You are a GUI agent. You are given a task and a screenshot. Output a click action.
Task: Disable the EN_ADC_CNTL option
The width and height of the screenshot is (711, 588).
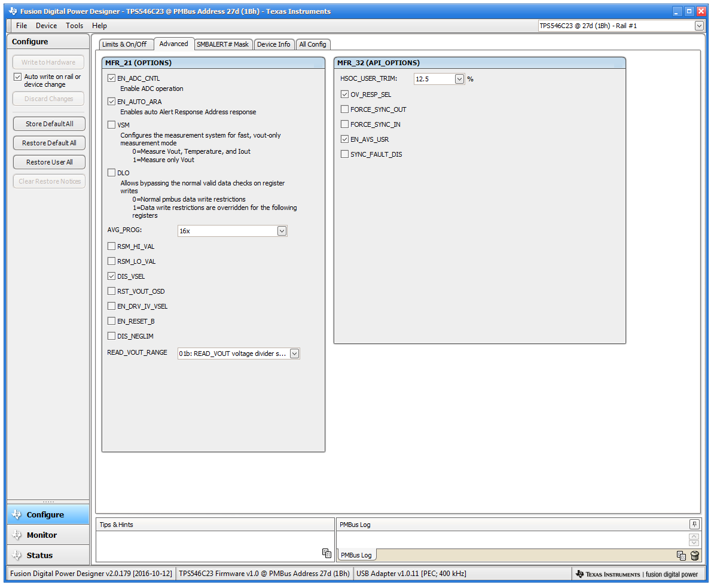(111, 78)
